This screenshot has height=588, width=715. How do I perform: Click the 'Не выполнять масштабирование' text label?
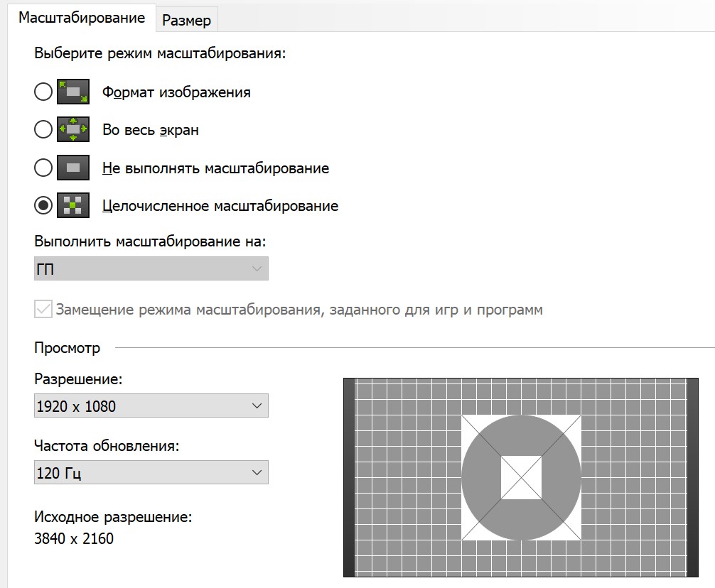pyautogui.click(x=215, y=168)
